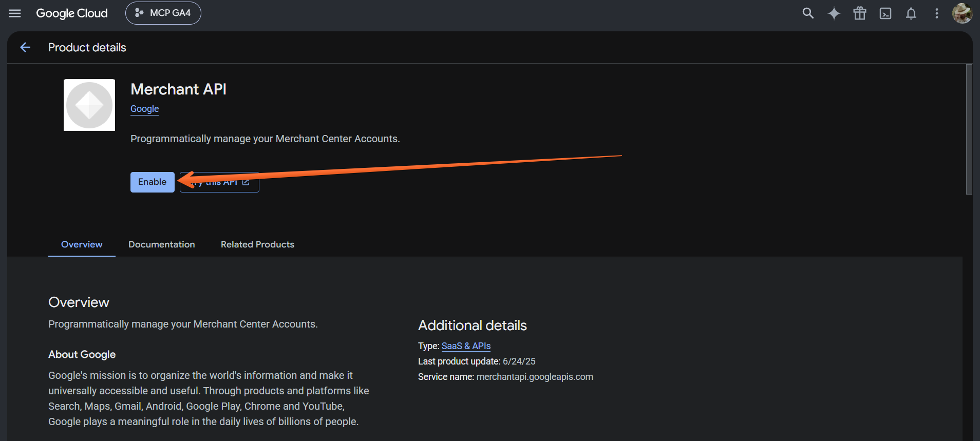Image resolution: width=980 pixels, height=441 pixels.
Task: Click the Product details heading
Action: click(x=87, y=47)
